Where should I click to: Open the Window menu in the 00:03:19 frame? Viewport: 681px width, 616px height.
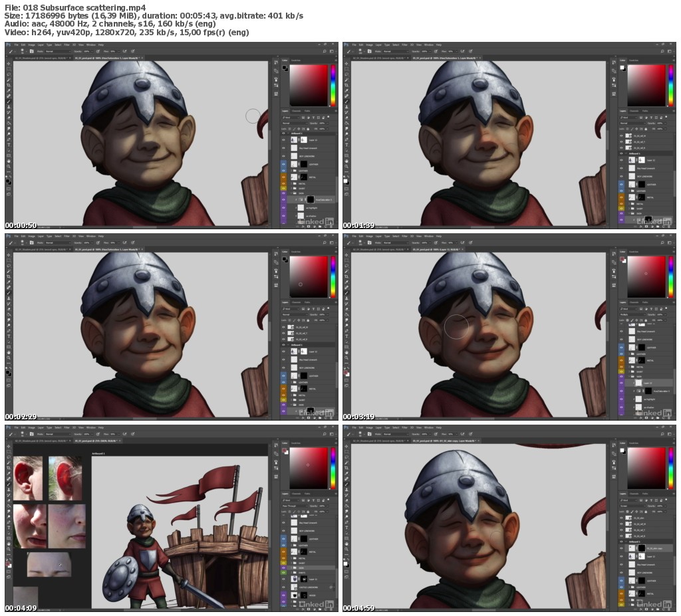pyautogui.click(x=429, y=236)
